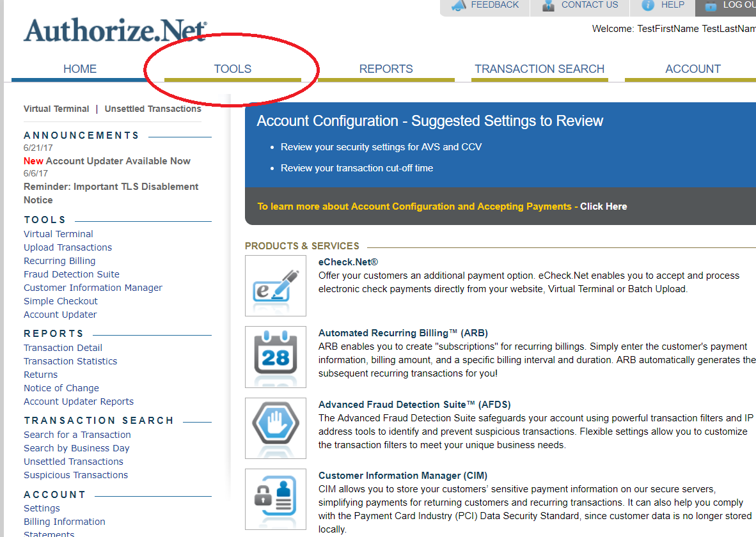Click the 'Account Configuration - Suggested Settings to Review' heading
The width and height of the screenshot is (756, 537).
[430, 121]
